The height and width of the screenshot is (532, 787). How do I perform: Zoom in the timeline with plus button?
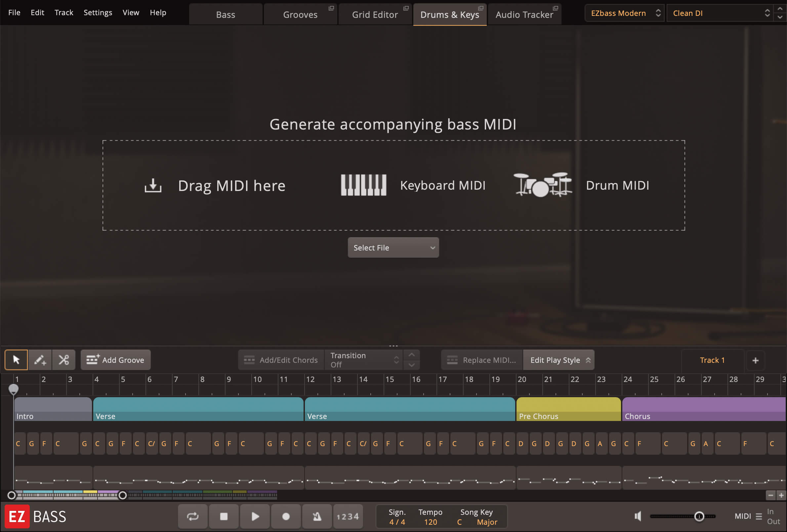tap(781, 495)
